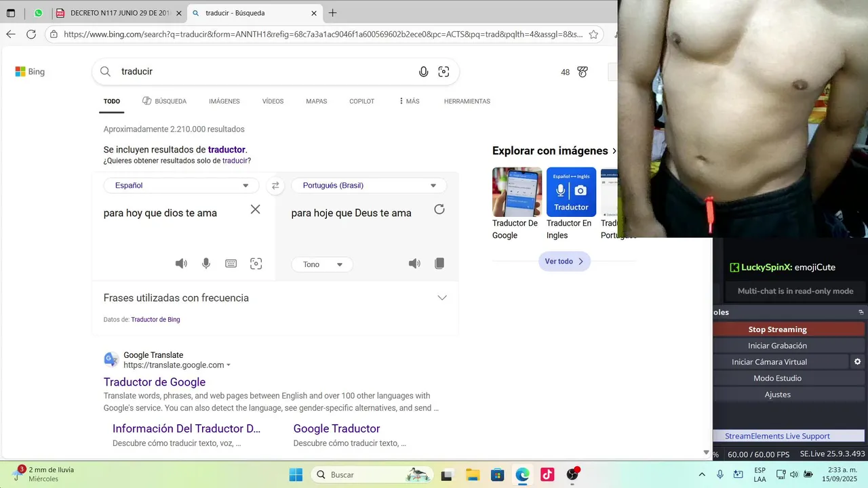Switch to the BÚSQUEDA tab
868x488 pixels.
click(164, 101)
